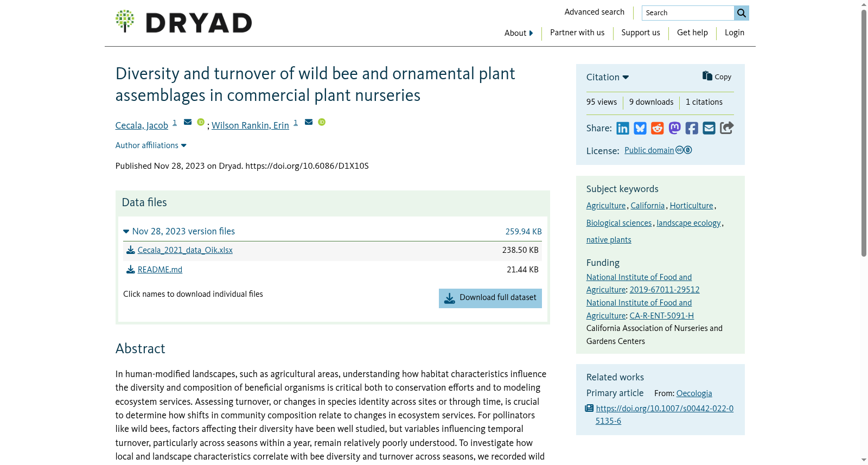Screen dimensions: 868x465
Task: Share dataset on Bluesky
Action: tap(640, 128)
